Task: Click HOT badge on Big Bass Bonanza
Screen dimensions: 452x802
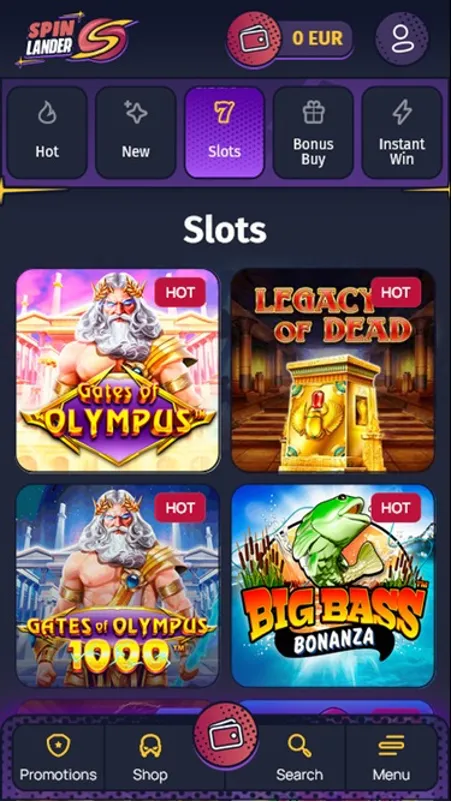Action: click(x=396, y=508)
